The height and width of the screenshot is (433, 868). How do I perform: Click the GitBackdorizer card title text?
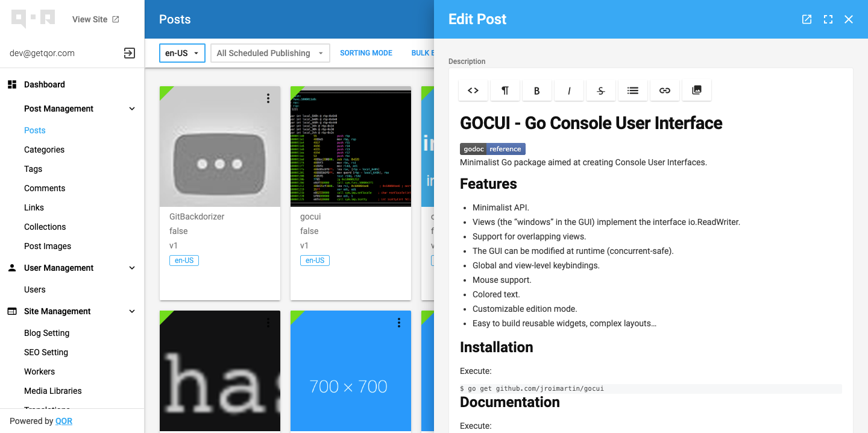[197, 216]
